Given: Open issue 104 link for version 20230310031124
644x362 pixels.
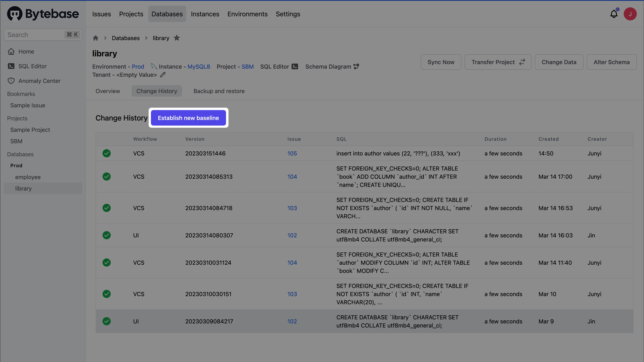Looking at the screenshot, I should tap(292, 263).
